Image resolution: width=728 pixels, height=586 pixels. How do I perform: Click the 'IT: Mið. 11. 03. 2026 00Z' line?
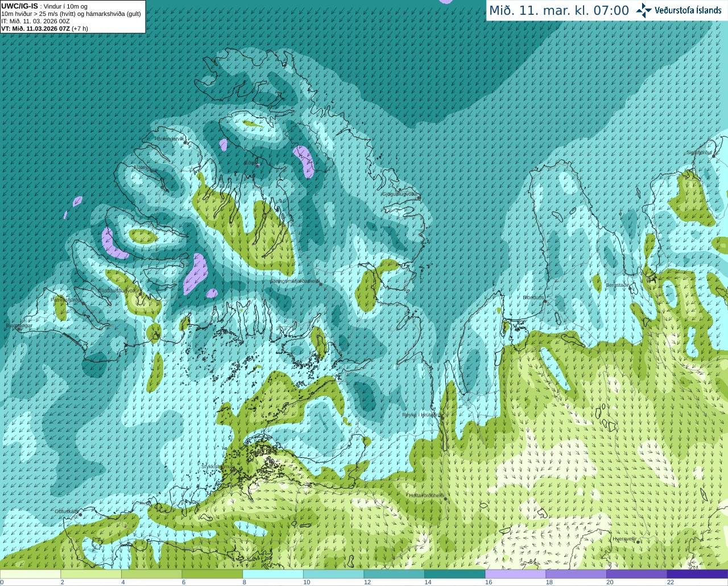click(x=35, y=21)
